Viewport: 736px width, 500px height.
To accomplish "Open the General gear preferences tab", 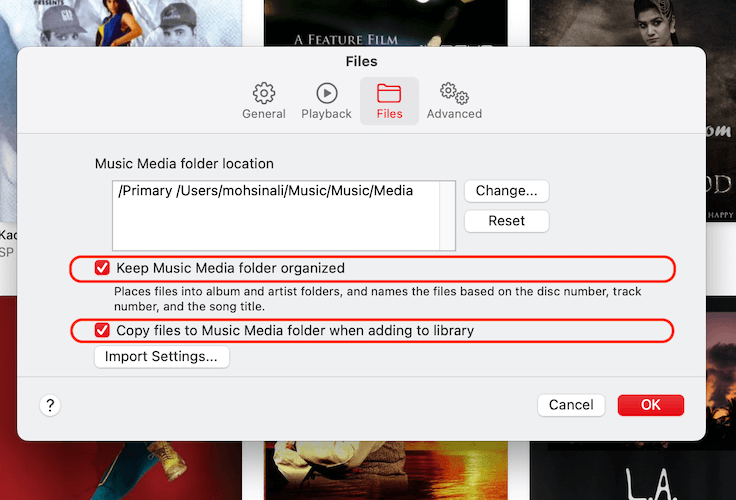I will (264, 101).
